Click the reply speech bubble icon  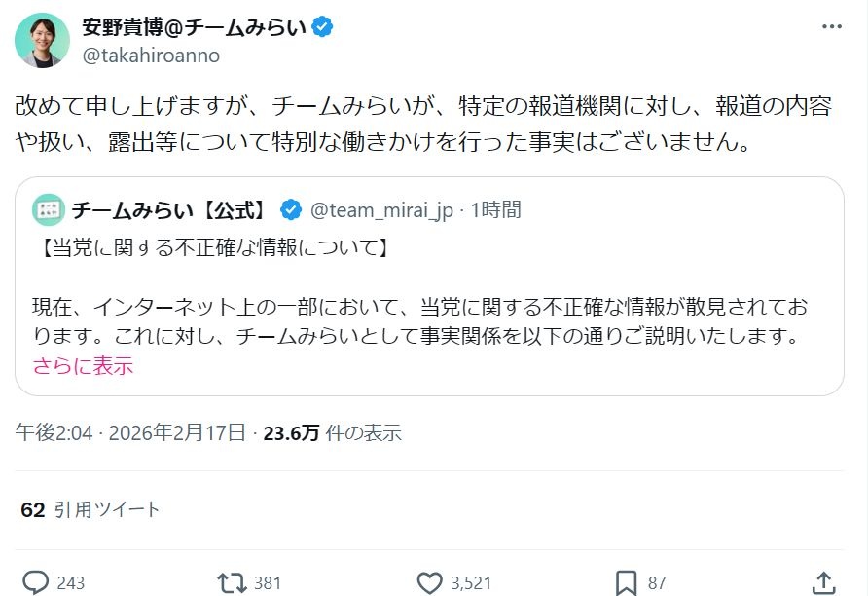36,582
